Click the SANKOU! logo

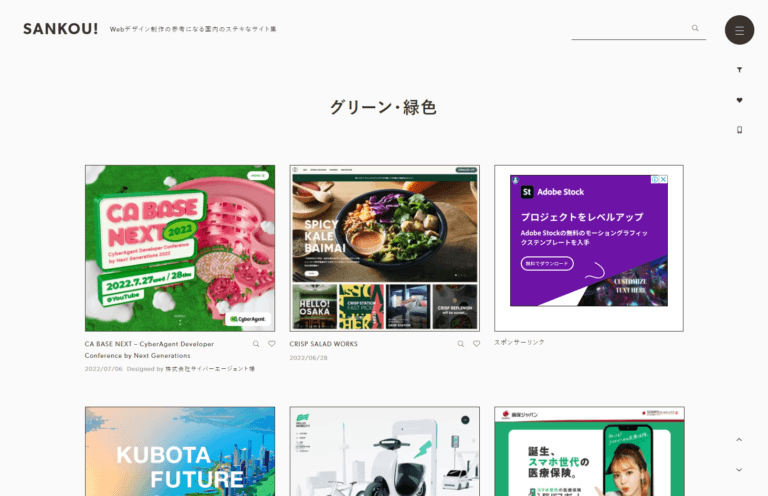61,29
